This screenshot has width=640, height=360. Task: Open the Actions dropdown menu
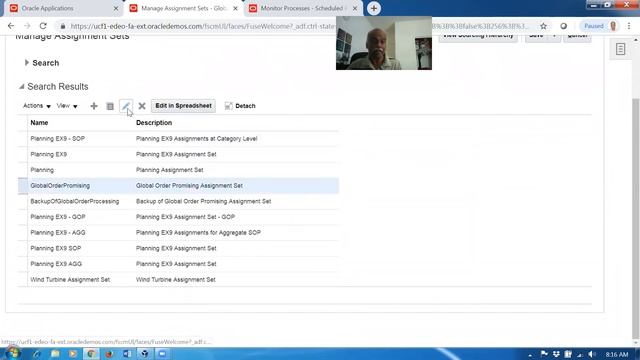pos(37,106)
